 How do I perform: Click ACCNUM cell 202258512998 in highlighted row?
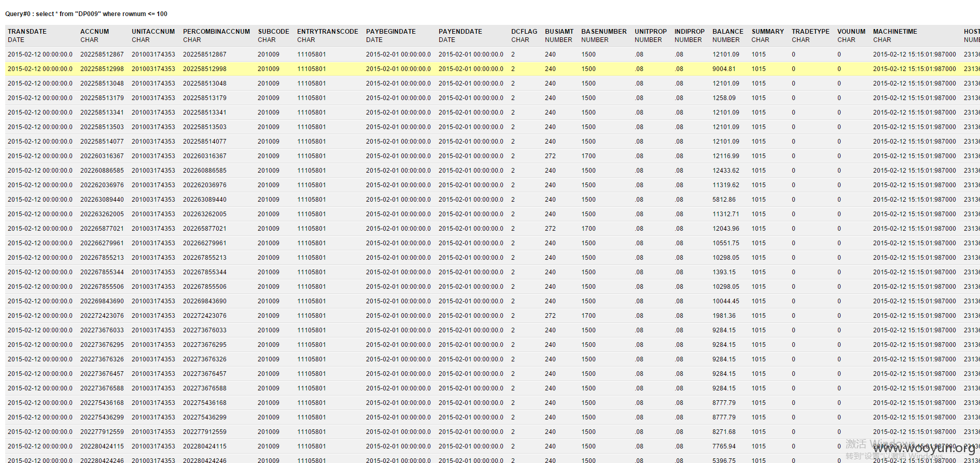click(x=102, y=69)
